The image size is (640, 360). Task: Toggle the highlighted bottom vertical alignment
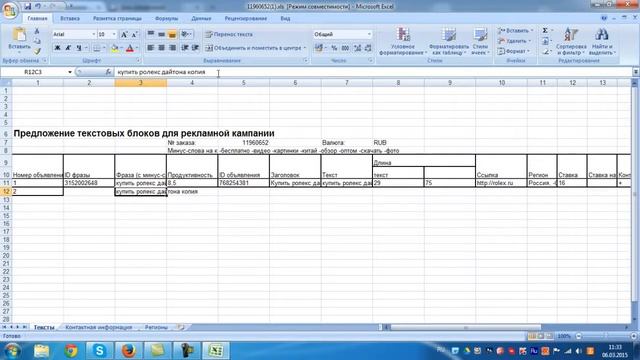(172, 34)
